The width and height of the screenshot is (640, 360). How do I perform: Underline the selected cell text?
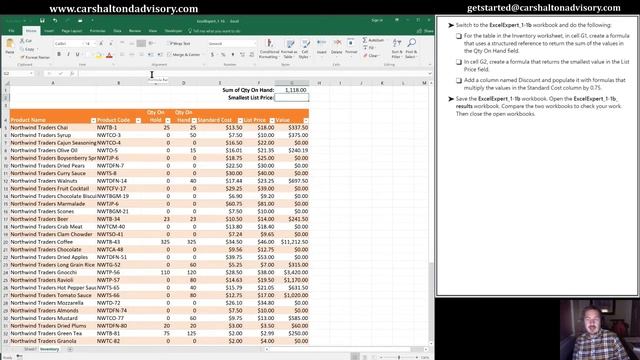pos(77,54)
